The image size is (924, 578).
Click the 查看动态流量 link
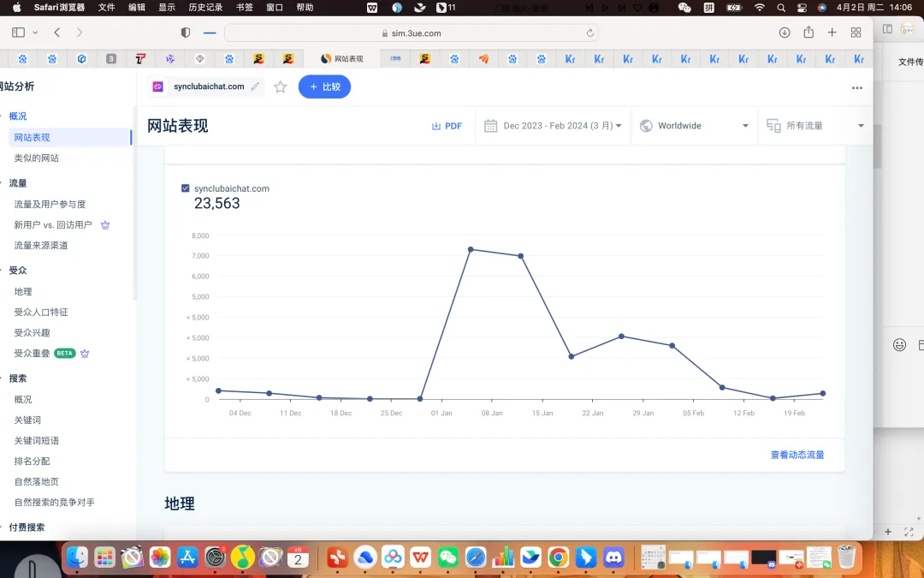tap(797, 455)
